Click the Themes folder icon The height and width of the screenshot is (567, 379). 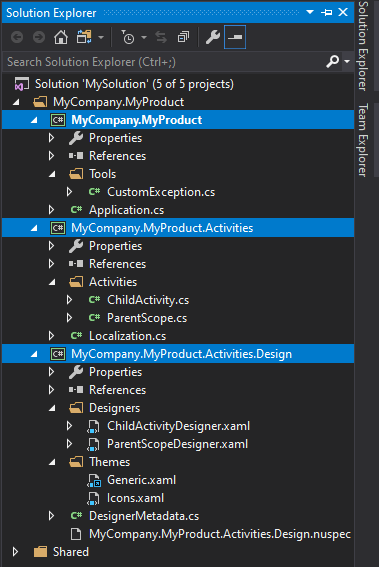tap(76, 462)
